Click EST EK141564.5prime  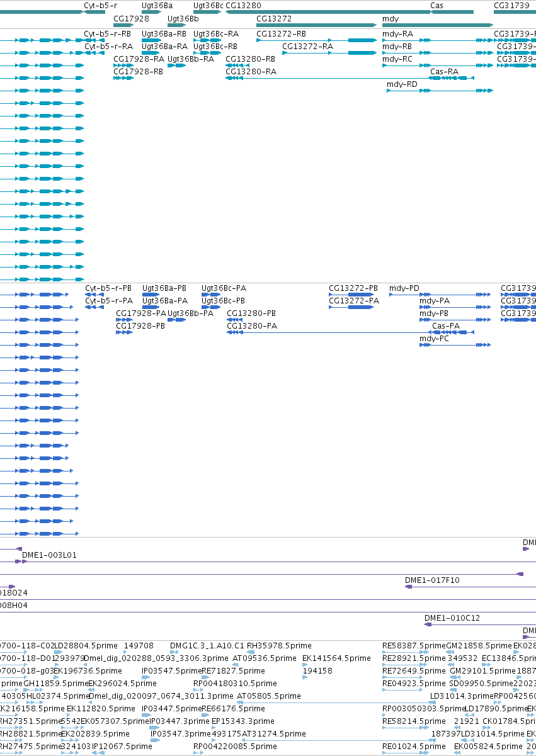coord(336,658)
